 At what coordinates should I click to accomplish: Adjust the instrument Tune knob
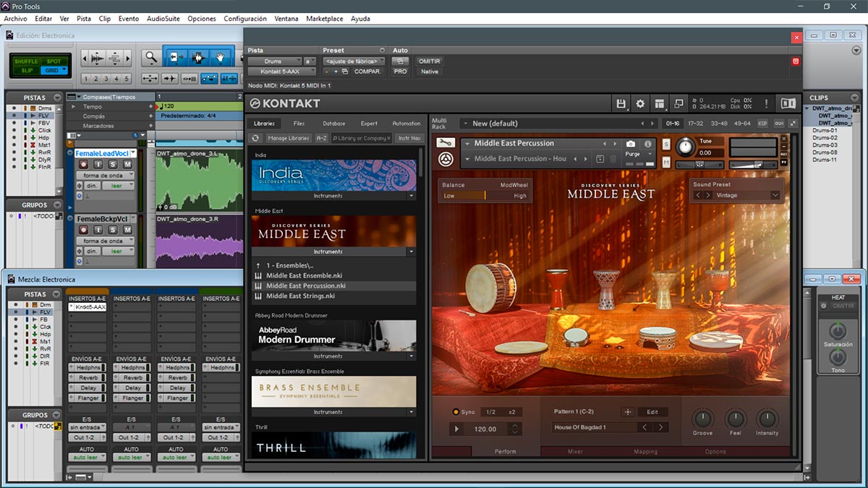point(684,147)
